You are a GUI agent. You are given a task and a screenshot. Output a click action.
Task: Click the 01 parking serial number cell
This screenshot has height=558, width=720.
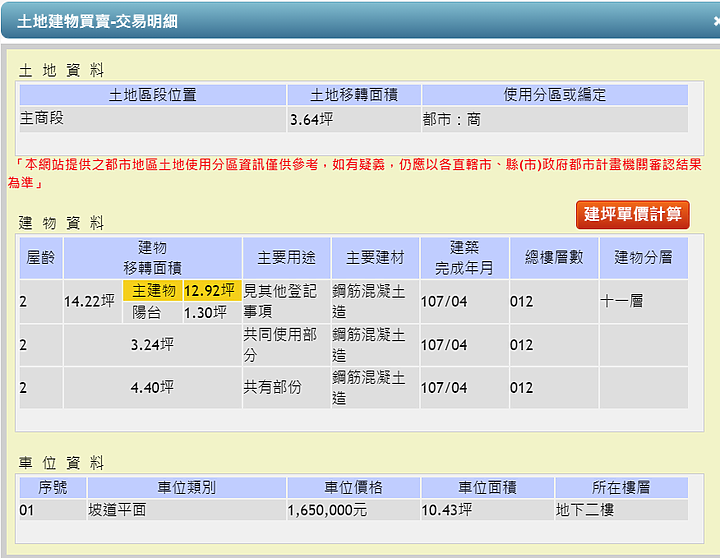(x=53, y=510)
